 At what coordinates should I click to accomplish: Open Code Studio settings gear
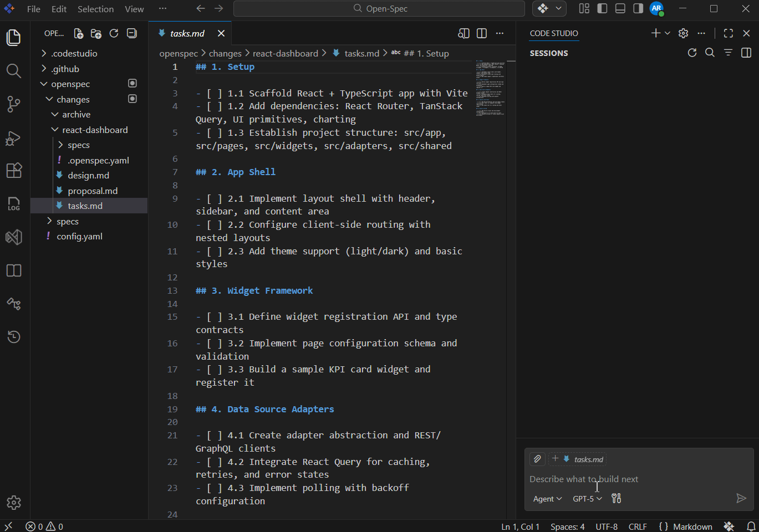tap(683, 34)
